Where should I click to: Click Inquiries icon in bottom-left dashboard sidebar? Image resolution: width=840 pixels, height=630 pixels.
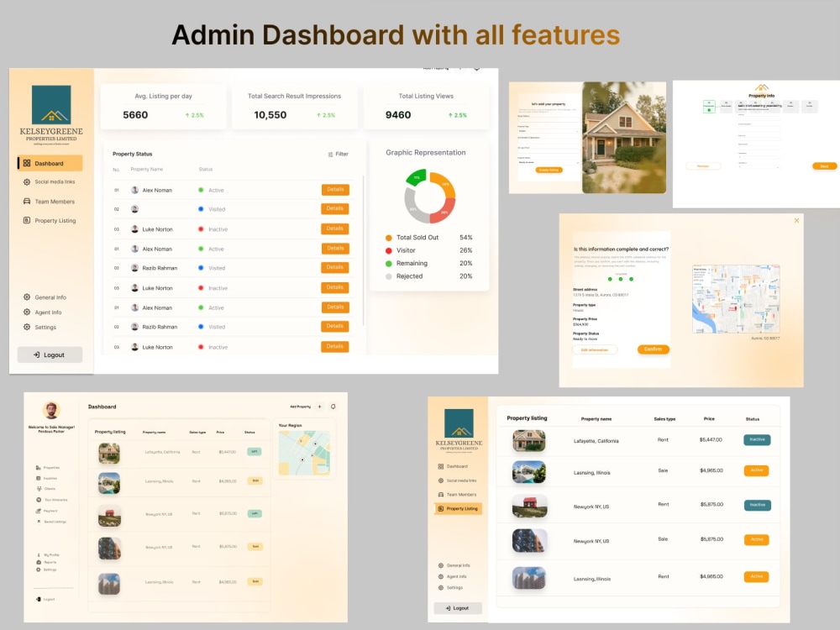point(38,479)
